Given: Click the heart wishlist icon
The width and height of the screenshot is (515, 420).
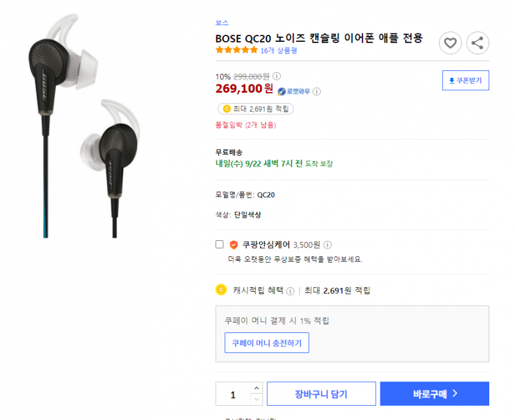Looking at the screenshot, I should (x=450, y=43).
